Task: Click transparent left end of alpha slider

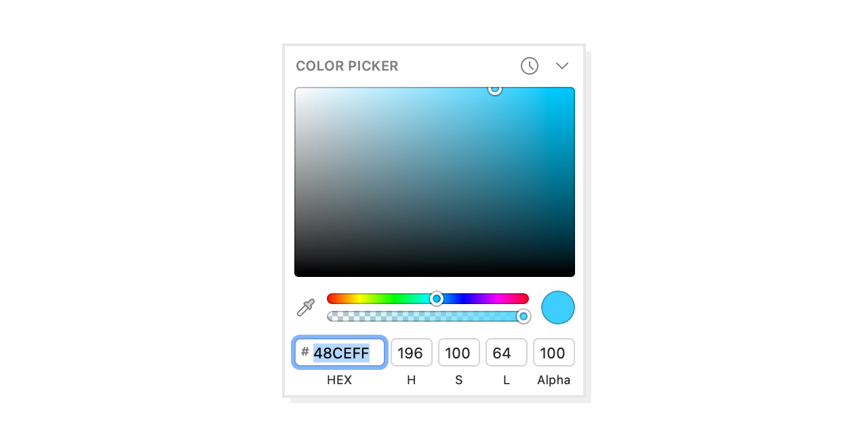Action: click(x=332, y=316)
